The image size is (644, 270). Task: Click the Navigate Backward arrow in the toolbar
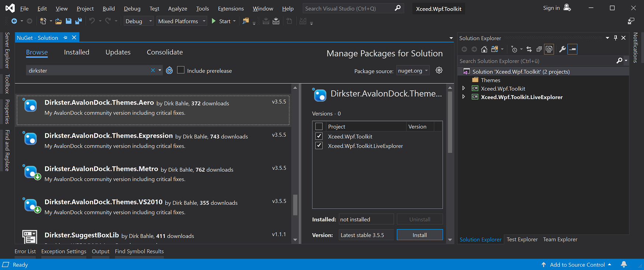(x=14, y=21)
